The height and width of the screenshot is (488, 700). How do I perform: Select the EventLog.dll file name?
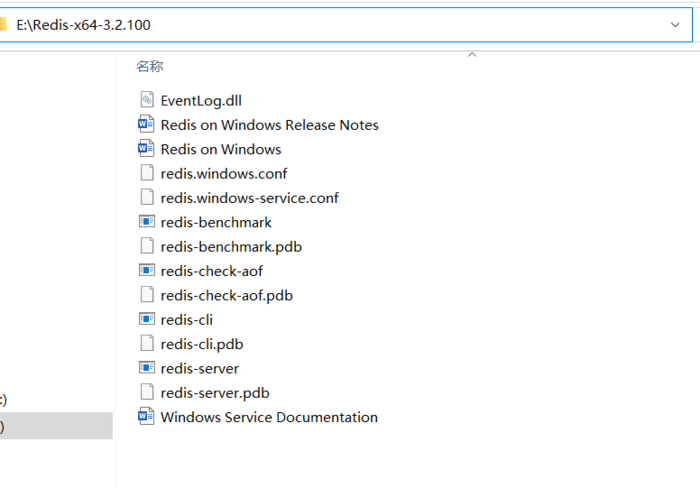coord(201,100)
